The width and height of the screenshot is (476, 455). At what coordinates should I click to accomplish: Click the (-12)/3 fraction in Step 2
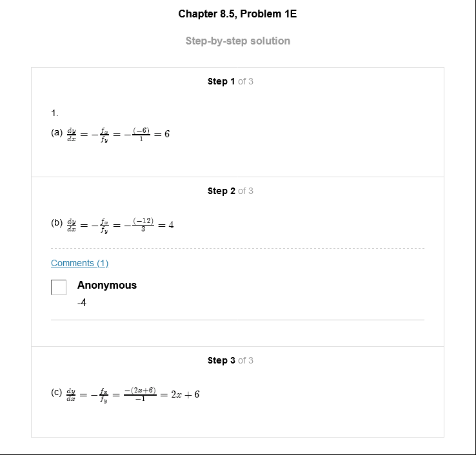coord(143,225)
